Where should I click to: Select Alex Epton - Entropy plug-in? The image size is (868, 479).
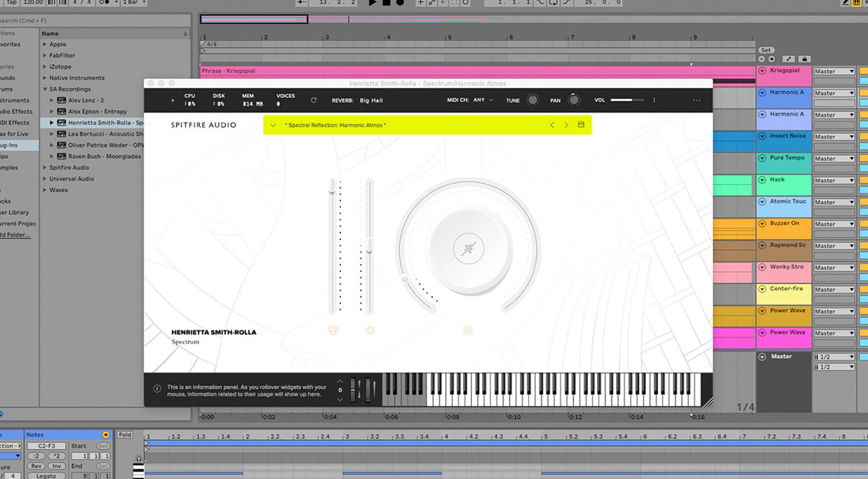[98, 112]
